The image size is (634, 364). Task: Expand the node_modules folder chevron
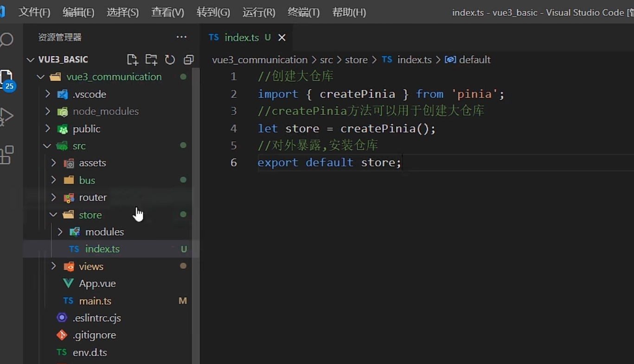coord(47,111)
